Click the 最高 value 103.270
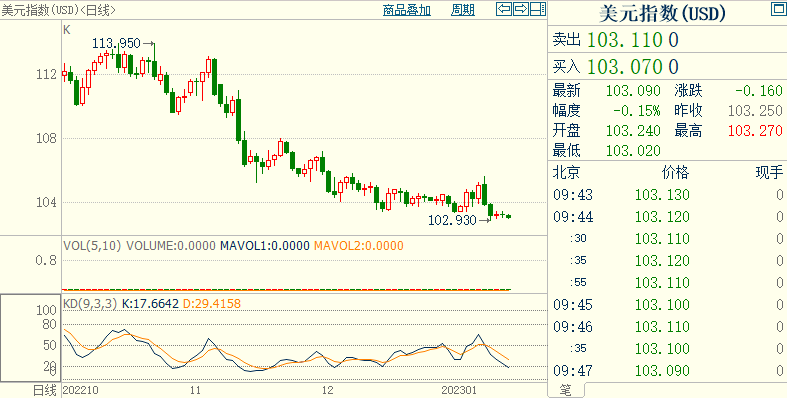 tap(755, 131)
